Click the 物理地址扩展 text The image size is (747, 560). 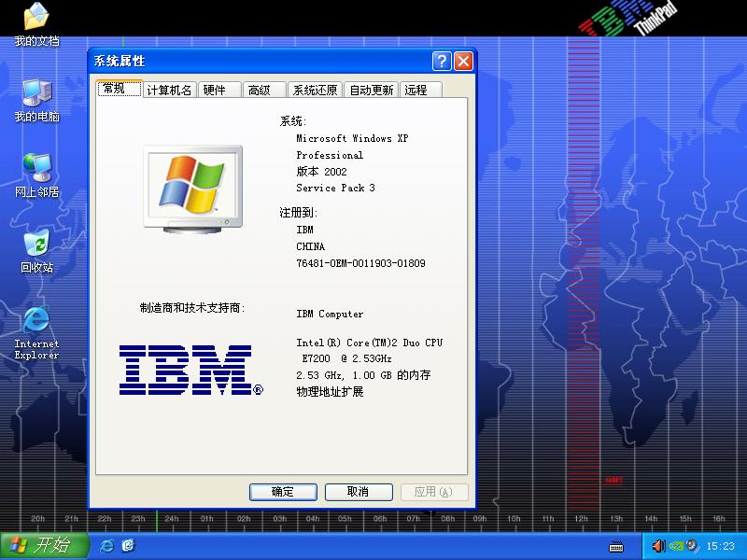pyautogui.click(x=330, y=392)
